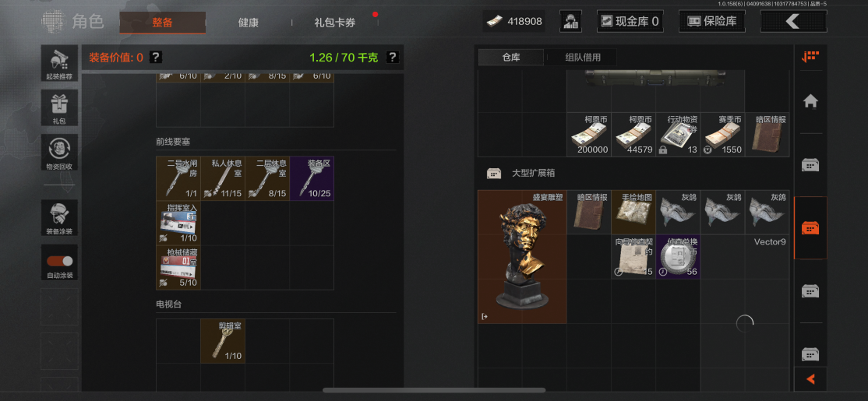Open the 保险库 vault button
The width and height of the screenshot is (868, 401).
[x=711, y=22]
